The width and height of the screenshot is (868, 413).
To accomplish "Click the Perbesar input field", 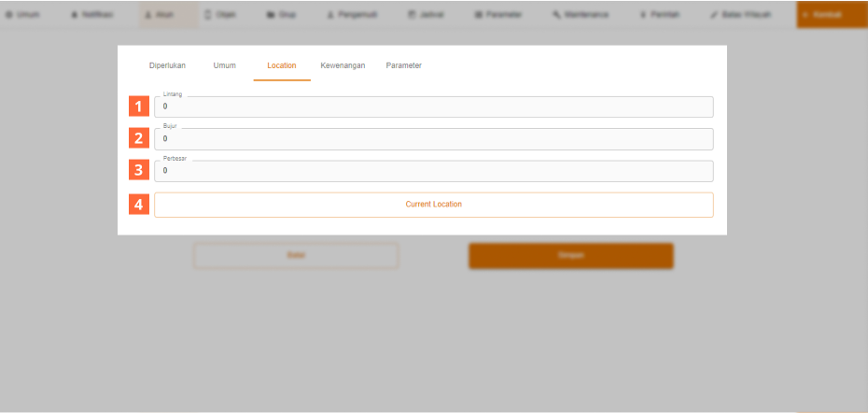I will point(433,171).
